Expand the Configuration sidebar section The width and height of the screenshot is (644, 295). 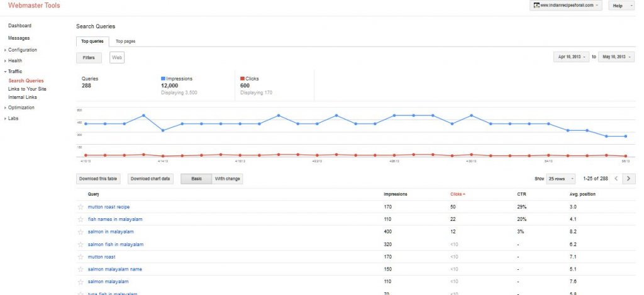pyautogui.click(x=22, y=50)
